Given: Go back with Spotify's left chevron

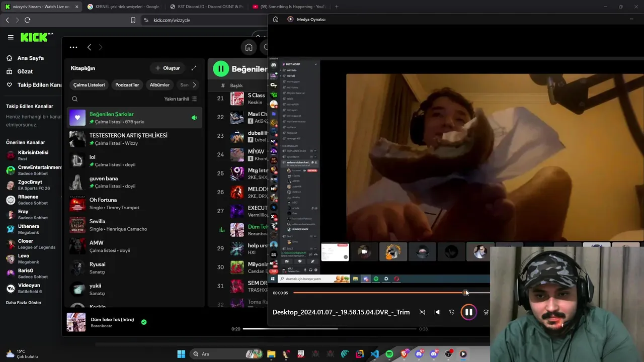Looking at the screenshot, I should 89,47.
